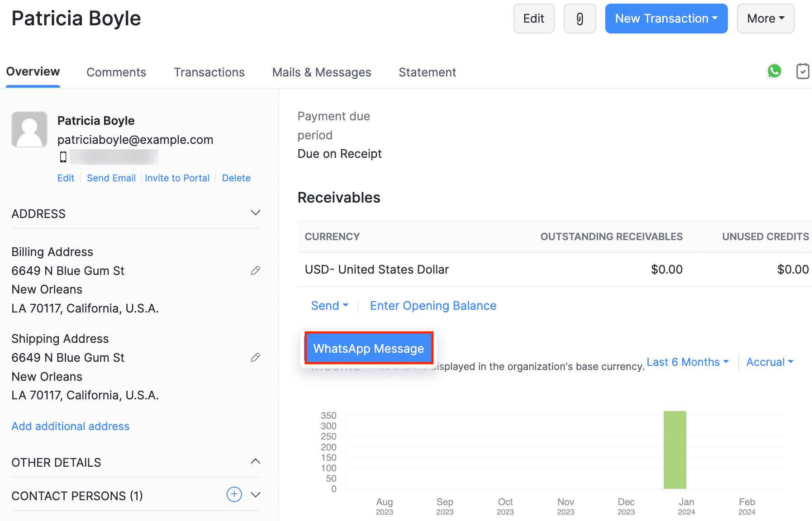Click the Invite to Portal link
This screenshot has width=812, height=521.
(x=177, y=178)
